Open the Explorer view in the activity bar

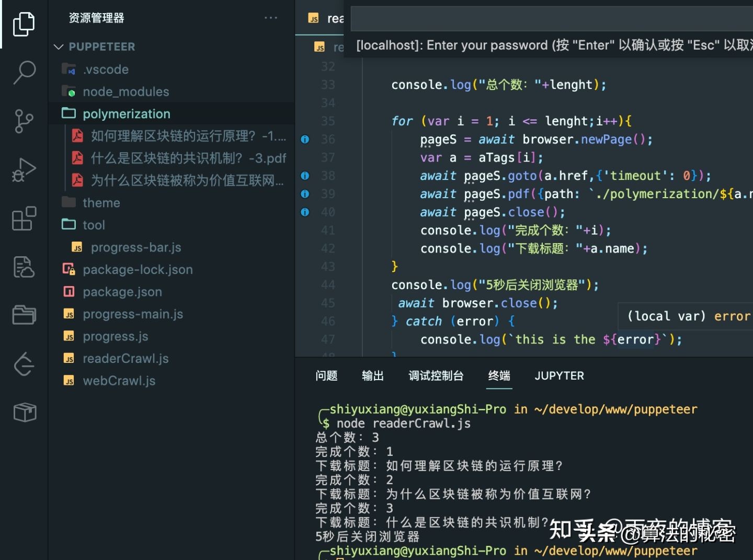click(x=24, y=24)
